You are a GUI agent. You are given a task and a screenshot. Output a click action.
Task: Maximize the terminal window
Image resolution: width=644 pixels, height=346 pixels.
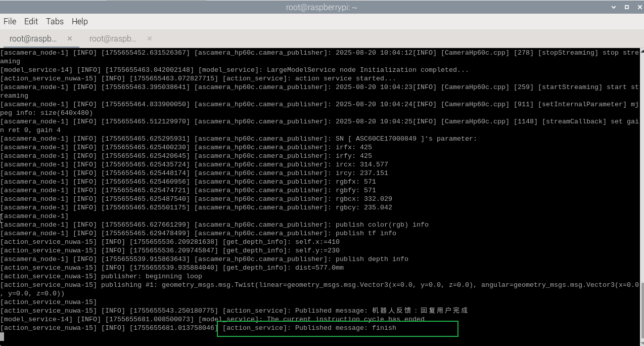tap(627, 7)
